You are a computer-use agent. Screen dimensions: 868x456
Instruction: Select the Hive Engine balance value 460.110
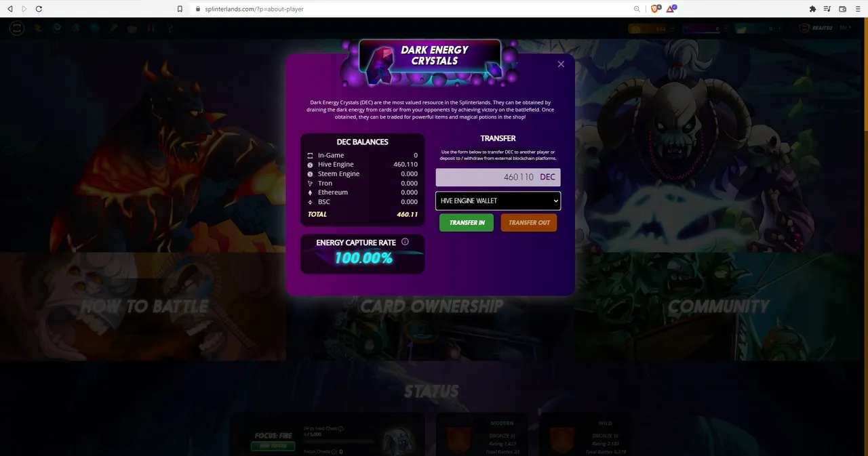click(406, 165)
